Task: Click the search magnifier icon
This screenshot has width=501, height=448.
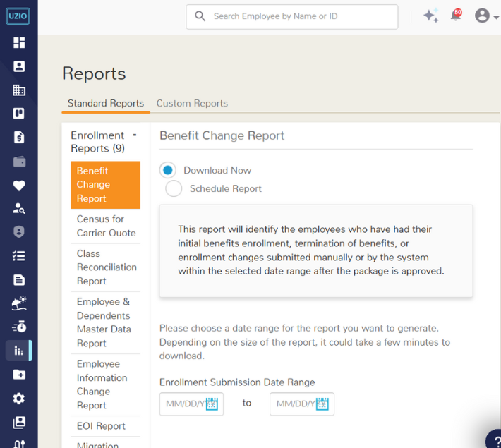Action: [200, 16]
